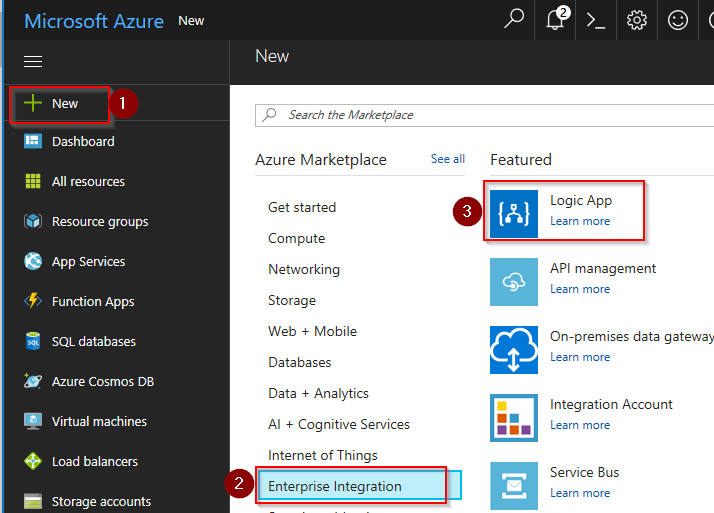Viewport: 714px width, 513px height.
Task: Click the SQL databases icon
Action: click(33, 341)
